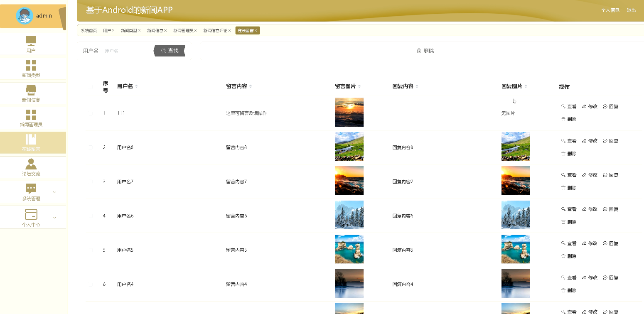The height and width of the screenshot is (314, 644).
Task: Click 删除 in the row with user 111
Action: (569, 119)
